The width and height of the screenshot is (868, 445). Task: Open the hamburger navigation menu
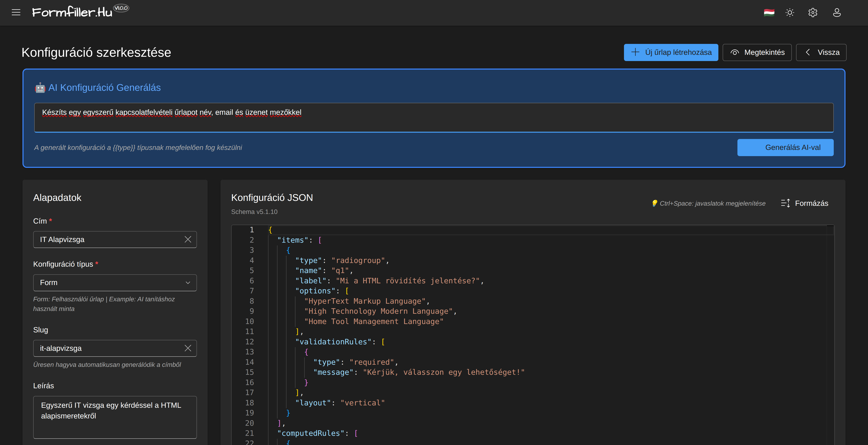coord(16,12)
